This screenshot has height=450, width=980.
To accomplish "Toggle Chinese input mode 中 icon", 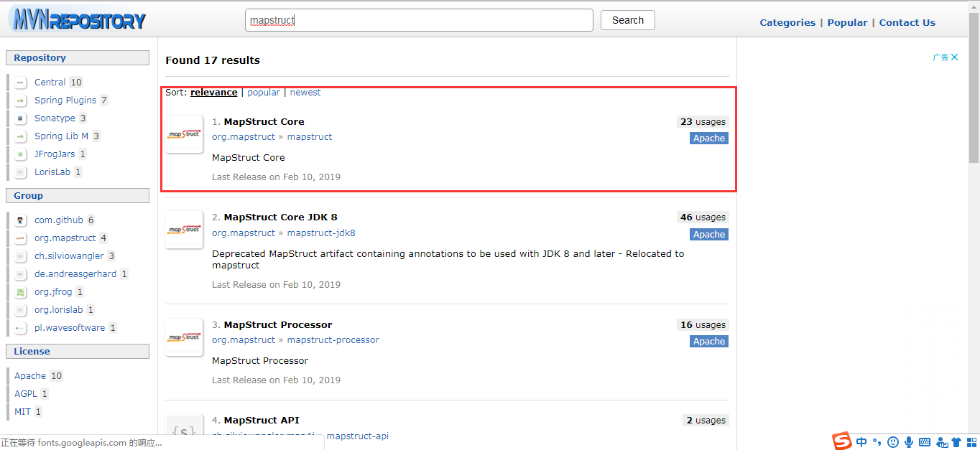I will coord(861,442).
